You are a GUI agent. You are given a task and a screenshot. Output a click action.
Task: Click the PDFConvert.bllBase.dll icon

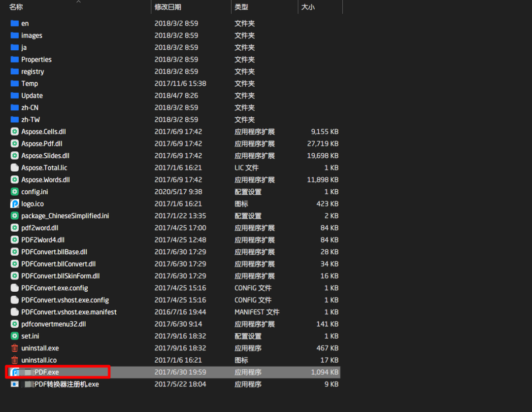15,252
